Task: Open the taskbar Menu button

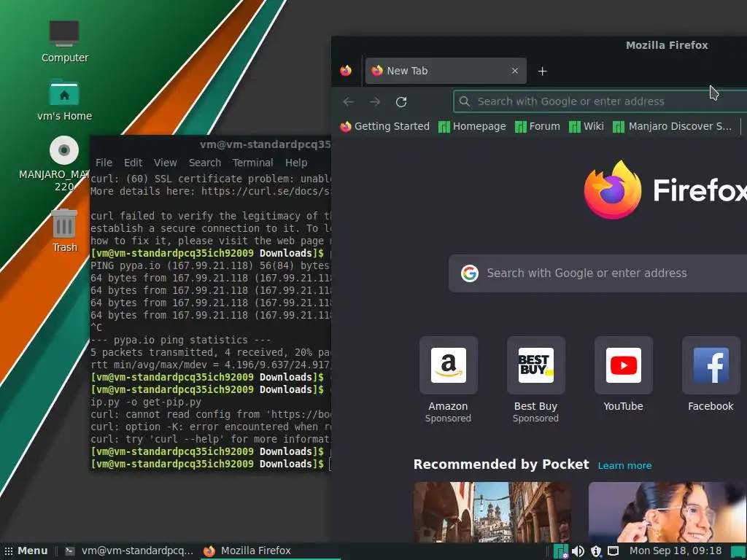Action: pos(26,551)
